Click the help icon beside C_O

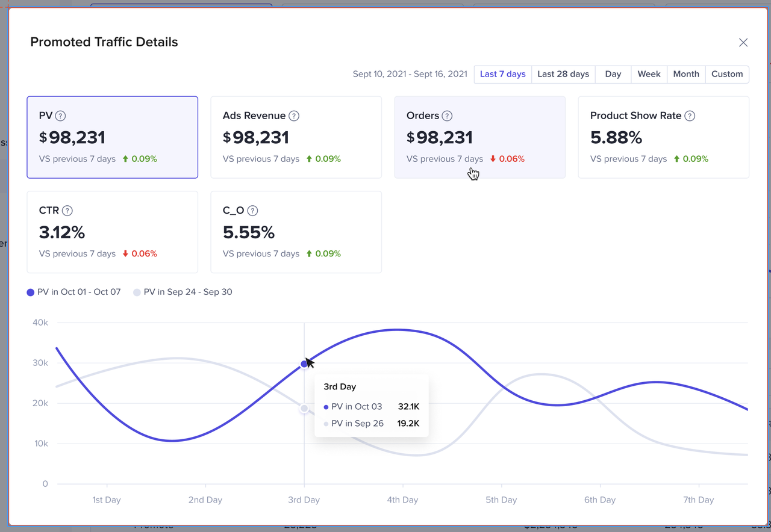[252, 211]
